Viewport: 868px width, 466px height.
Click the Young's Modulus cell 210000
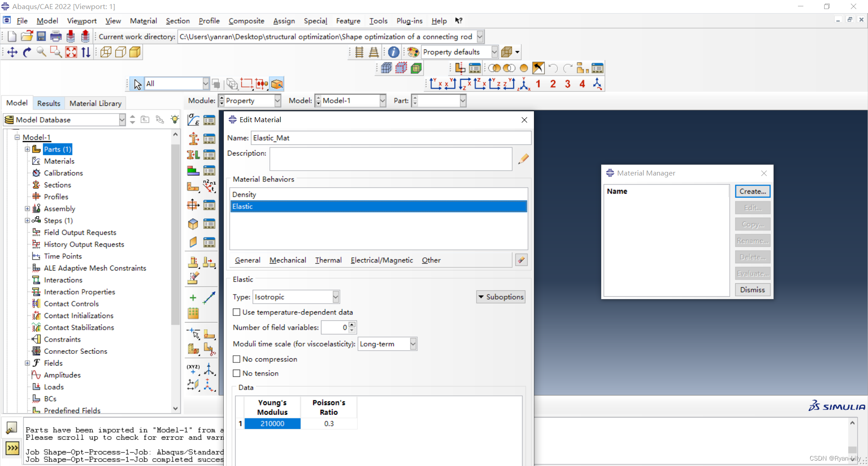pos(272,423)
